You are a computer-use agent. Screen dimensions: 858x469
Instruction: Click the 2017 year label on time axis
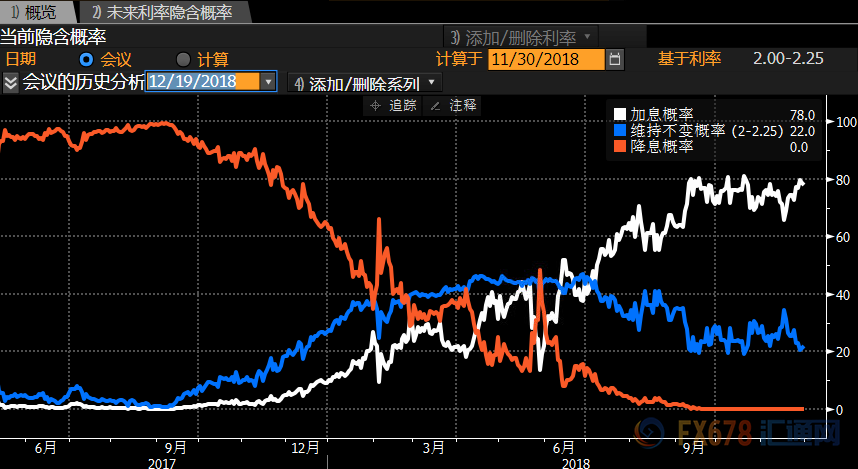pyautogui.click(x=162, y=463)
